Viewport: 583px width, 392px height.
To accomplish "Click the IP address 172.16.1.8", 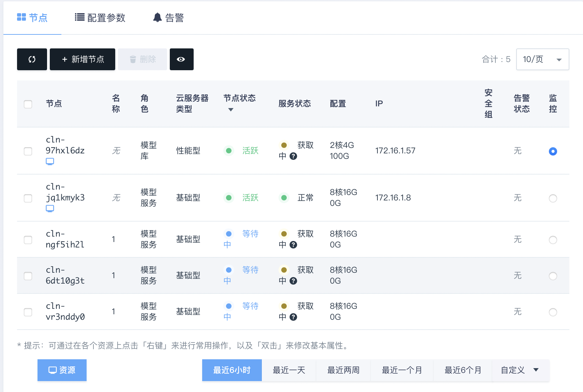I will coord(393,198).
